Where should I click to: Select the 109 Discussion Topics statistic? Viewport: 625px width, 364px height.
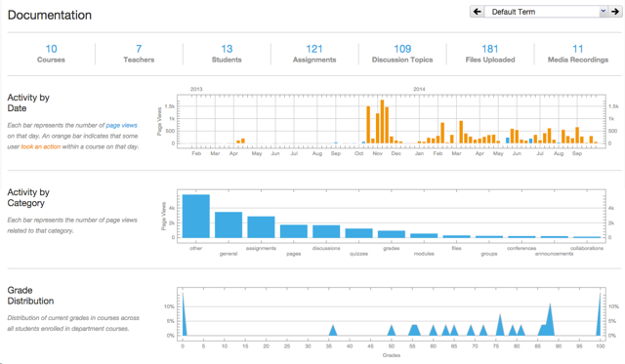(402, 54)
